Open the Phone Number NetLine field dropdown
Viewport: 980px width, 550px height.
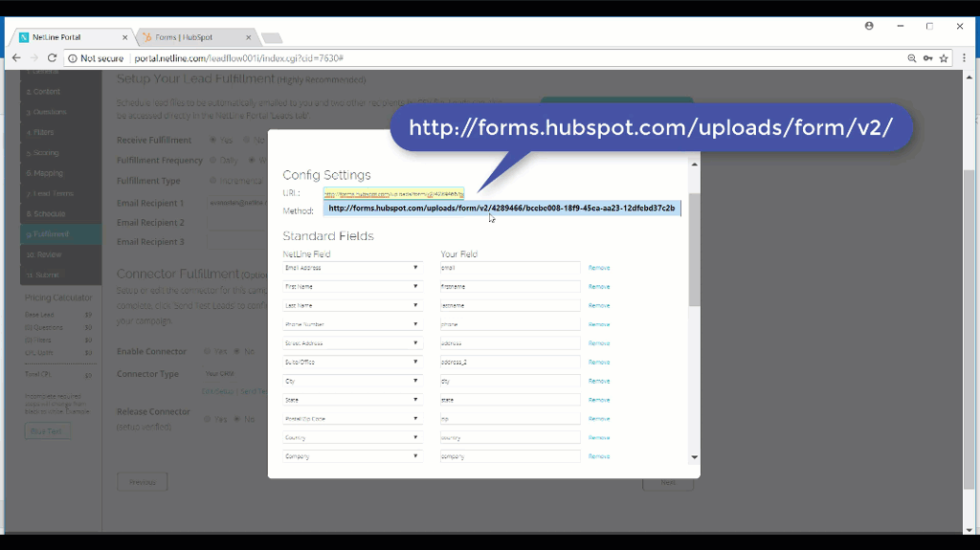(x=352, y=324)
